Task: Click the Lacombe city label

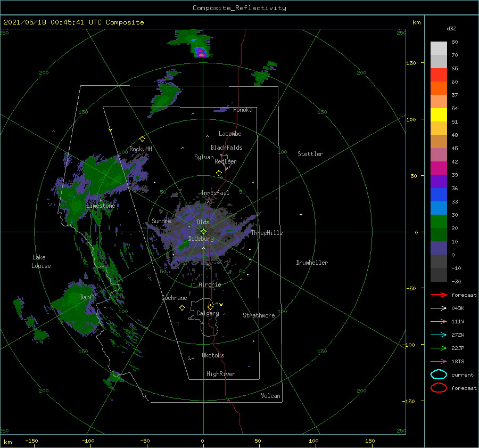Action: (230, 134)
